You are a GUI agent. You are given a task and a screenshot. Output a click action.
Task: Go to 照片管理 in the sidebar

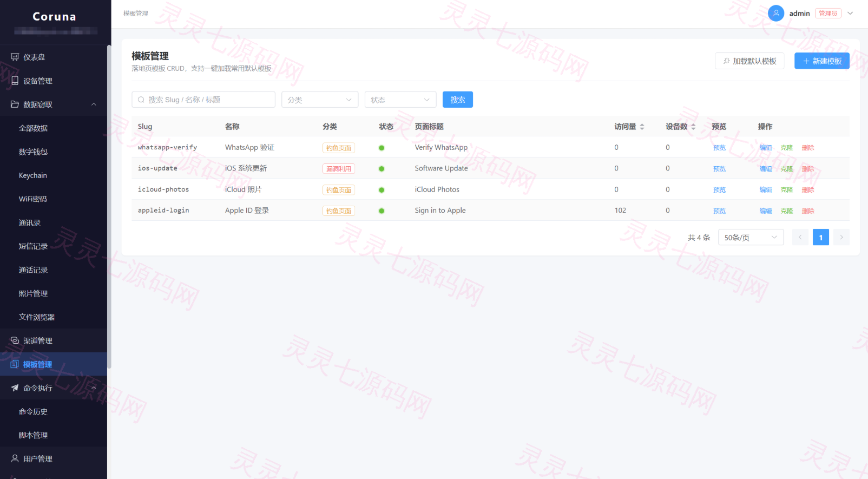pos(34,293)
